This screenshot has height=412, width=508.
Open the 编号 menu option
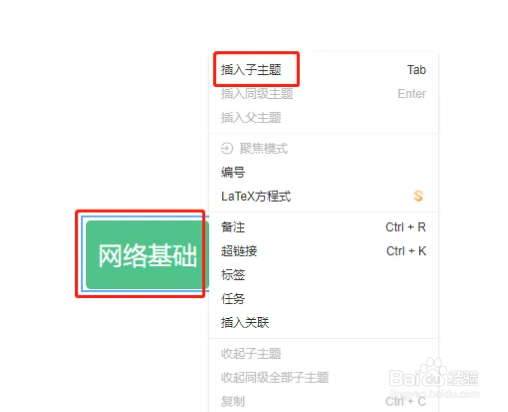pos(323,172)
